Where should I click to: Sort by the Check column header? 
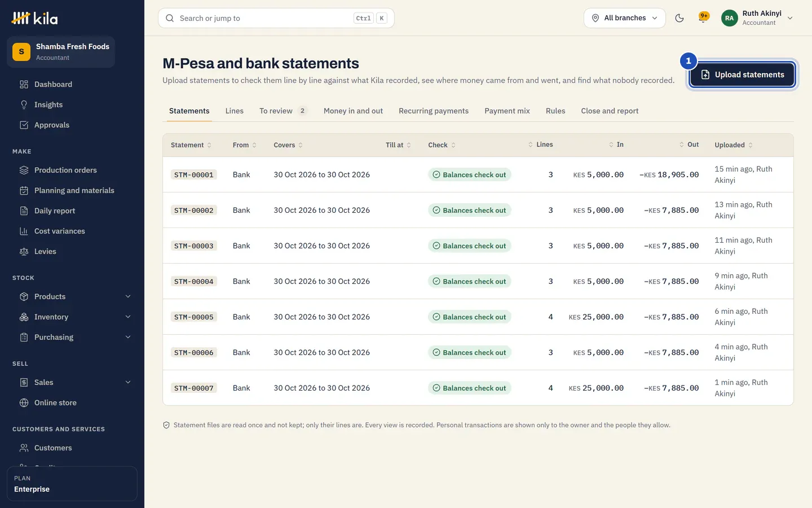(442, 145)
